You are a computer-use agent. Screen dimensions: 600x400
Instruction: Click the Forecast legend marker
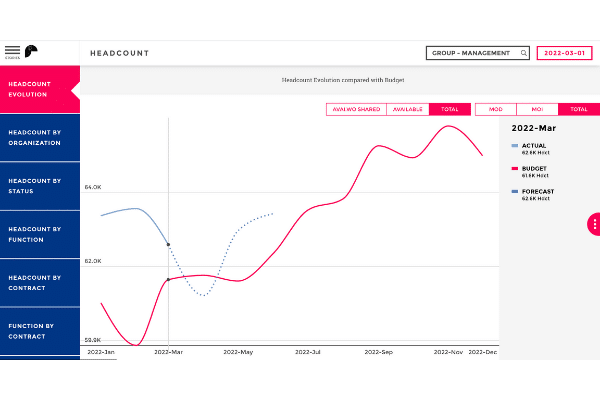(x=514, y=191)
